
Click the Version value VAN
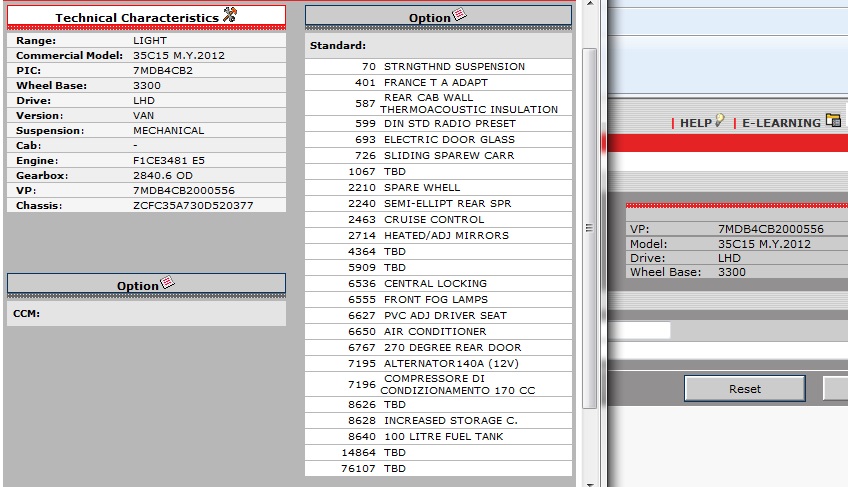pyautogui.click(x=143, y=116)
